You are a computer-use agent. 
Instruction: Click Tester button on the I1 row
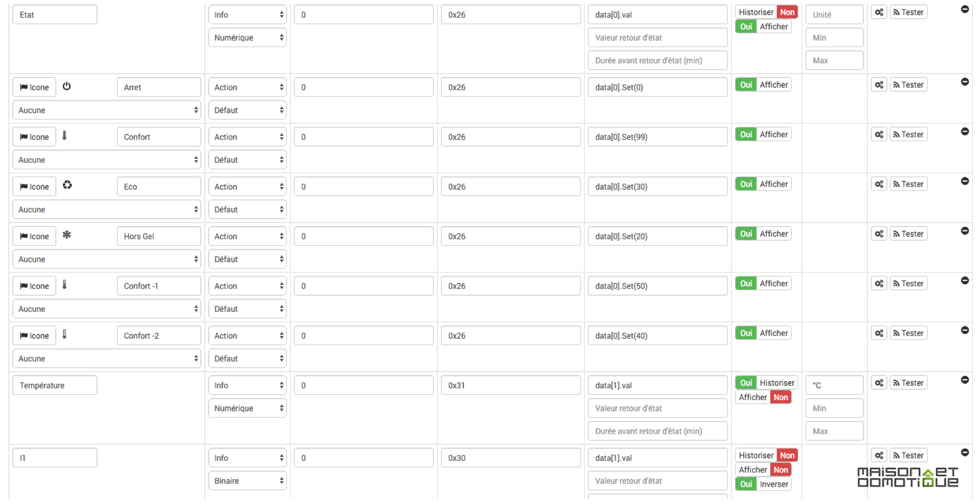[x=908, y=455]
